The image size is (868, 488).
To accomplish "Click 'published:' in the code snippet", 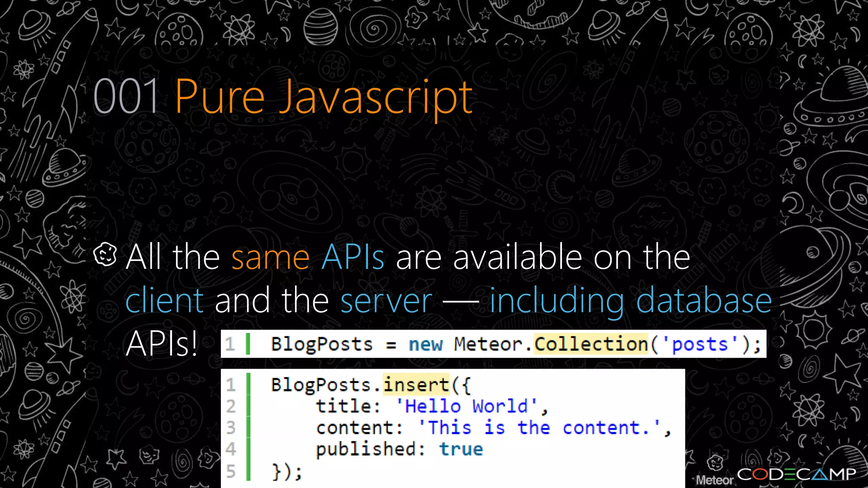I will tap(370, 449).
